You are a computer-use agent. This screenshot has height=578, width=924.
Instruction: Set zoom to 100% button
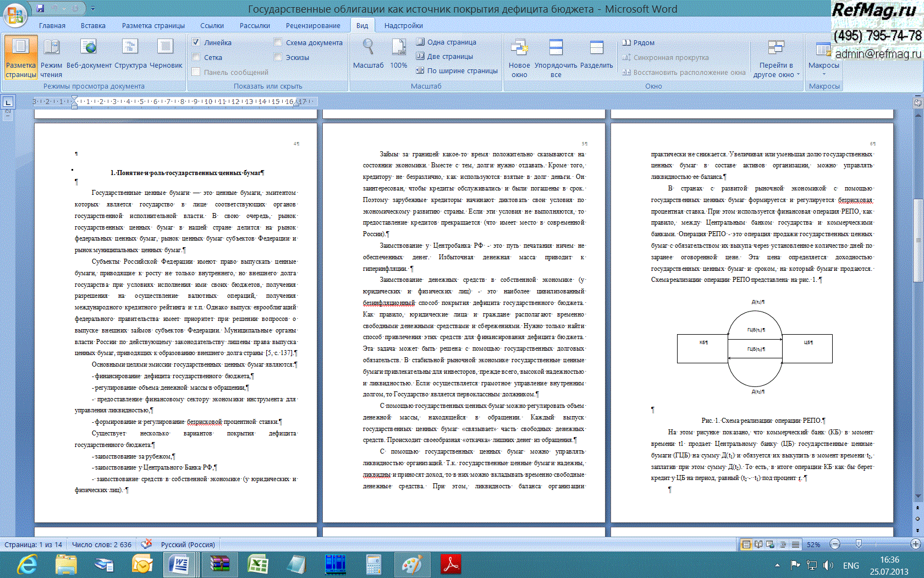click(399, 55)
